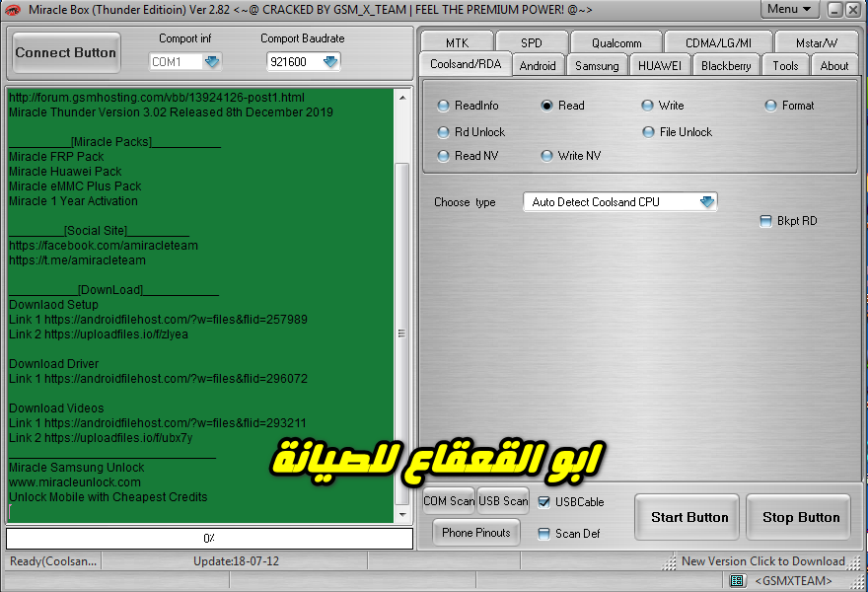The width and height of the screenshot is (868, 592).
Task: Switch to the Android tab
Action: 538,65
